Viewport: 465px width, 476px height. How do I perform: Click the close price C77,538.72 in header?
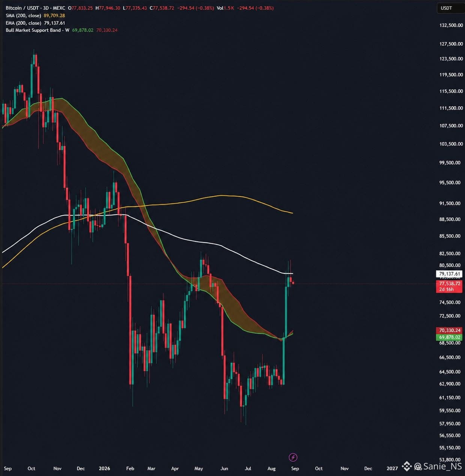[x=162, y=8]
